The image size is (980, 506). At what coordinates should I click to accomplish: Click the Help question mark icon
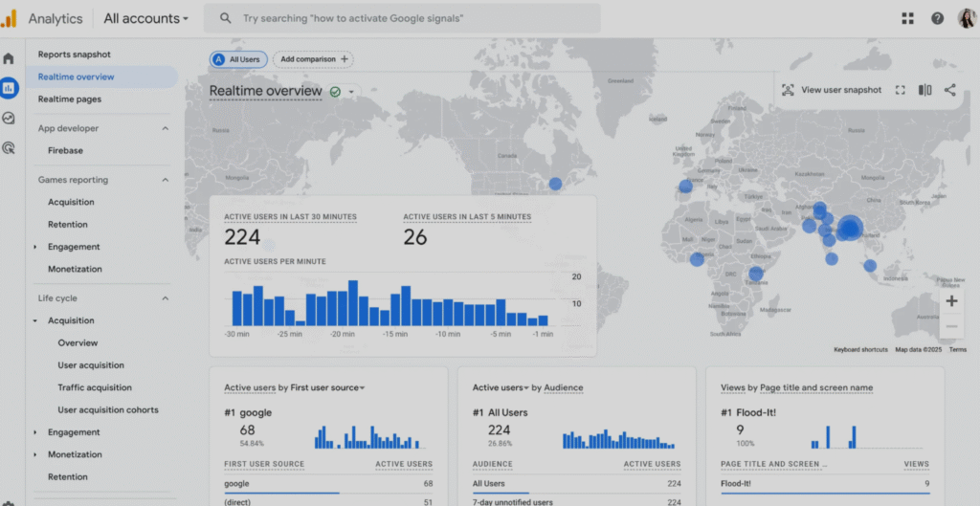(937, 18)
